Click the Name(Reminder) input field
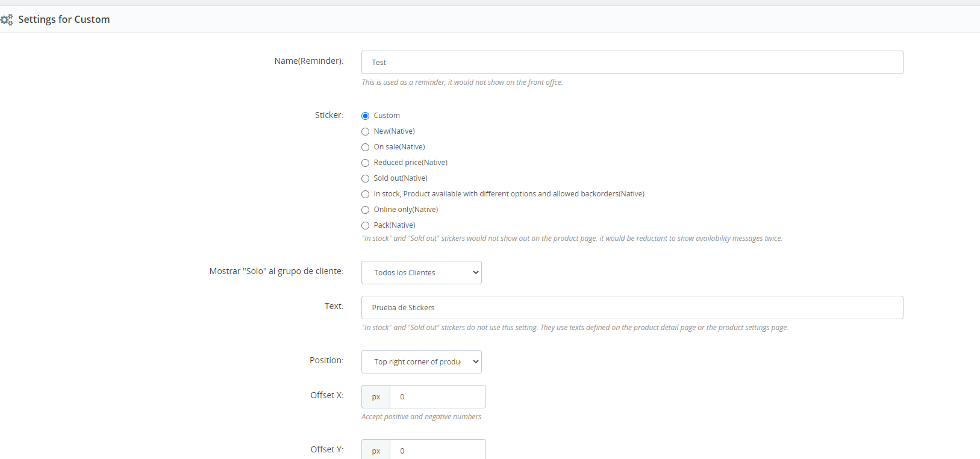 coord(632,63)
